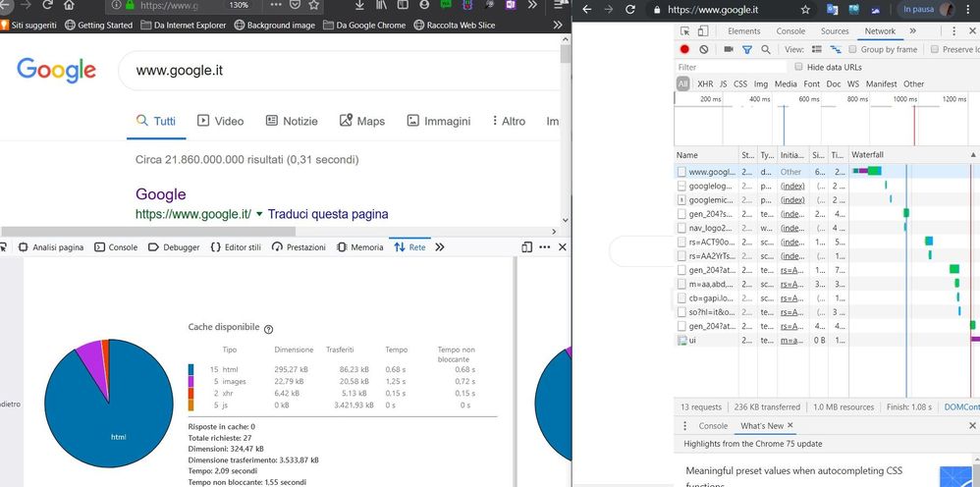Reload page in Chrome window
Viewport: 980px width, 487px height.
click(x=630, y=10)
